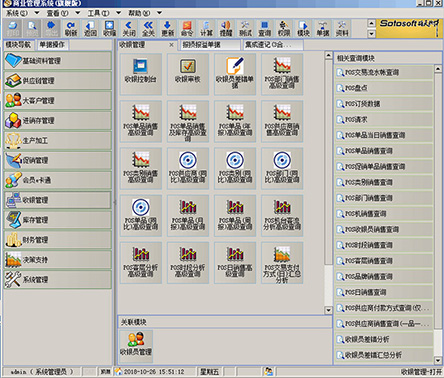Open the 收银员差错单据 pen icon
Image resolution: width=444 pixels, height=378 pixels.
point(235,74)
